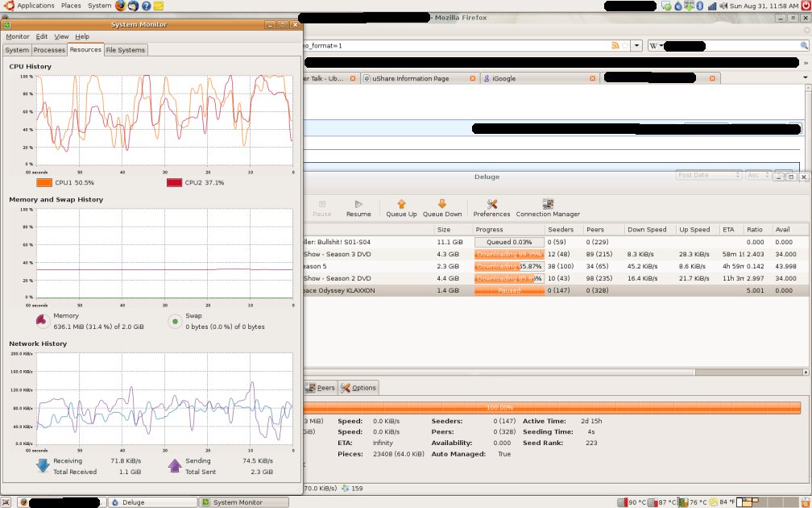Click the red power button icon
Viewport: 812px width, 508px height.
806,6
